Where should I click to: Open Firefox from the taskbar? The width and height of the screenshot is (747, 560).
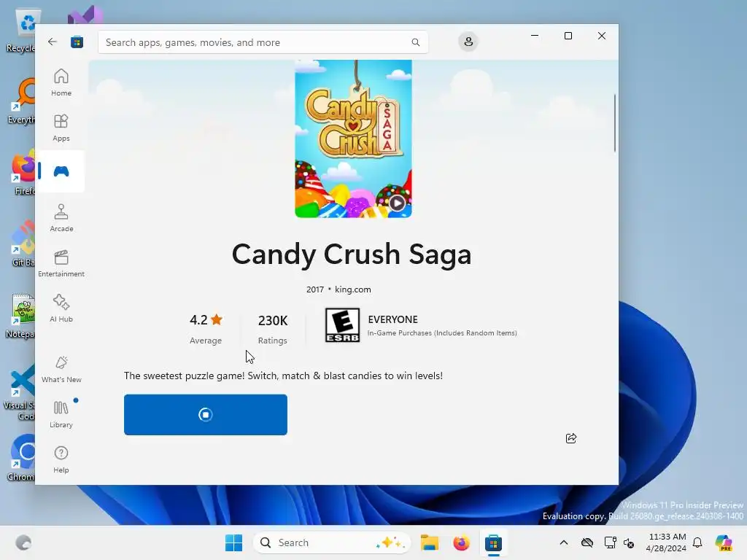(461, 542)
